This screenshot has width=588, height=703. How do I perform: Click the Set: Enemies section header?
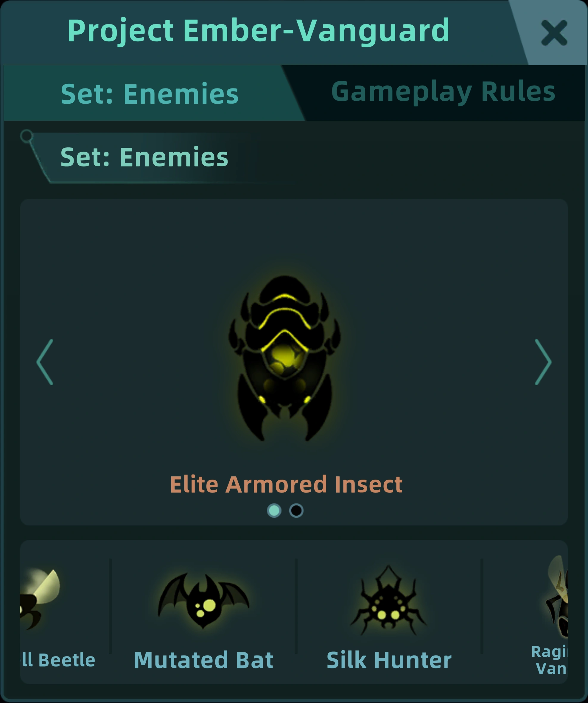(x=144, y=157)
